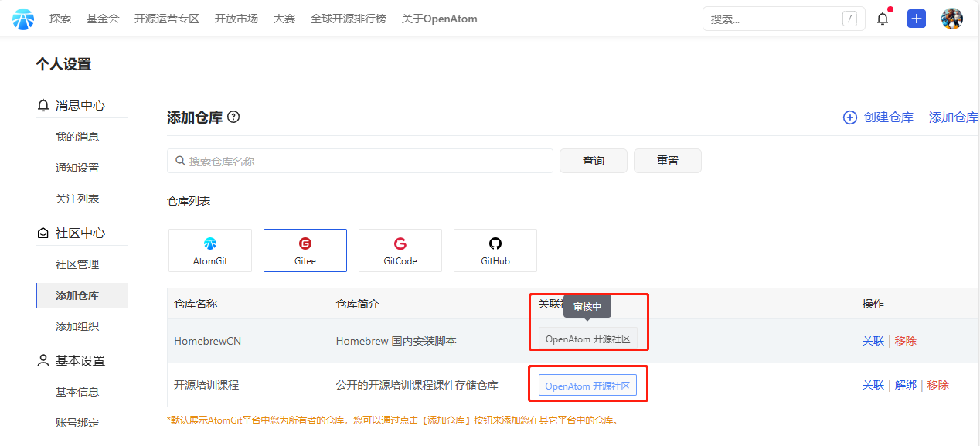
Task: Click 关联 in the HomebrewCN row
Action: (873, 341)
